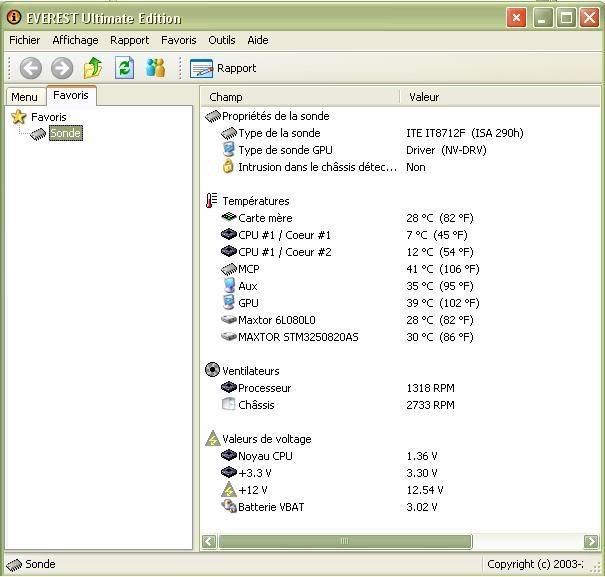
Task: Open the Outils menu
Action: point(221,40)
